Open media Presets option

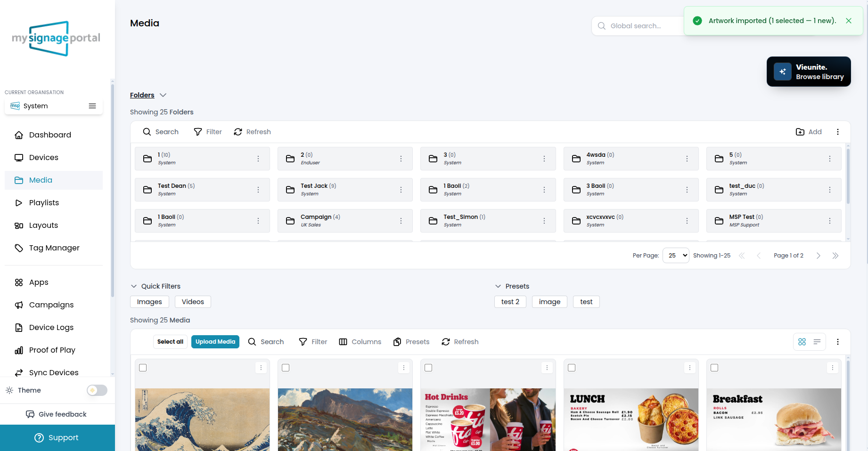411,342
